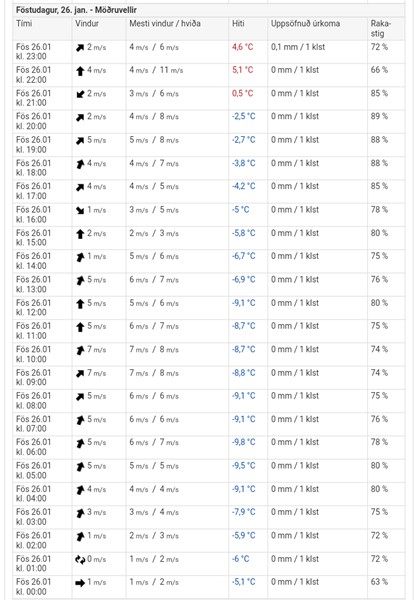Click the 0,1 mm precipitation value

(284, 47)
